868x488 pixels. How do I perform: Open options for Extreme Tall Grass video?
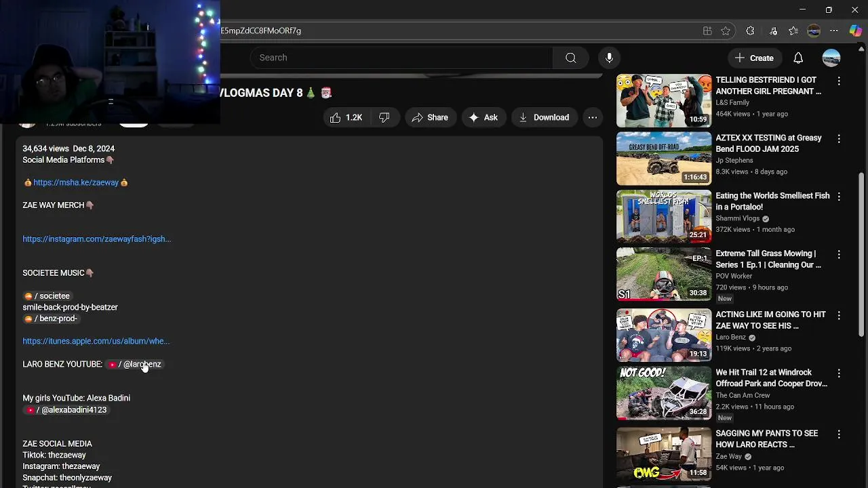(x=839, y=254)
